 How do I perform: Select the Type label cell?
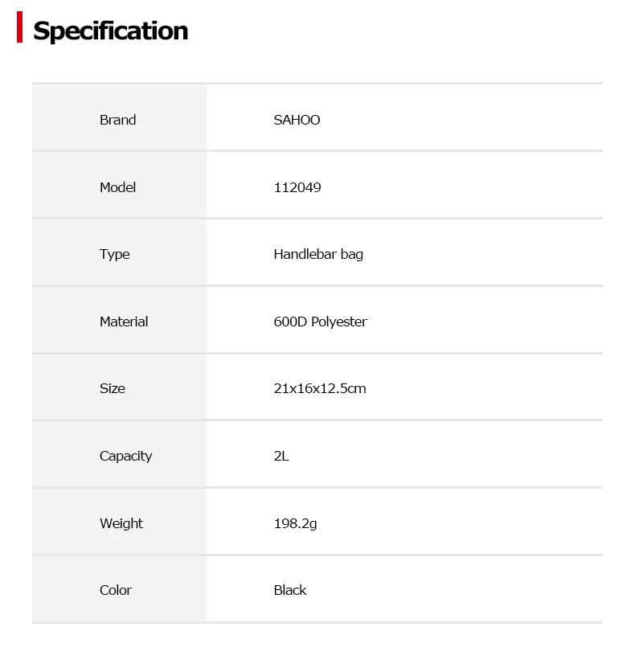[119, 252]
